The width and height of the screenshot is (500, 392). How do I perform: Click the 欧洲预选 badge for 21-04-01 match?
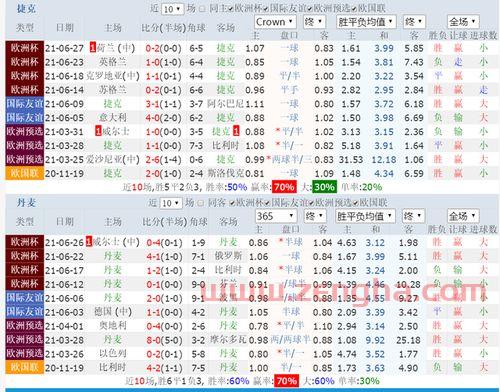pyautogui.click(x=25, y=326)
